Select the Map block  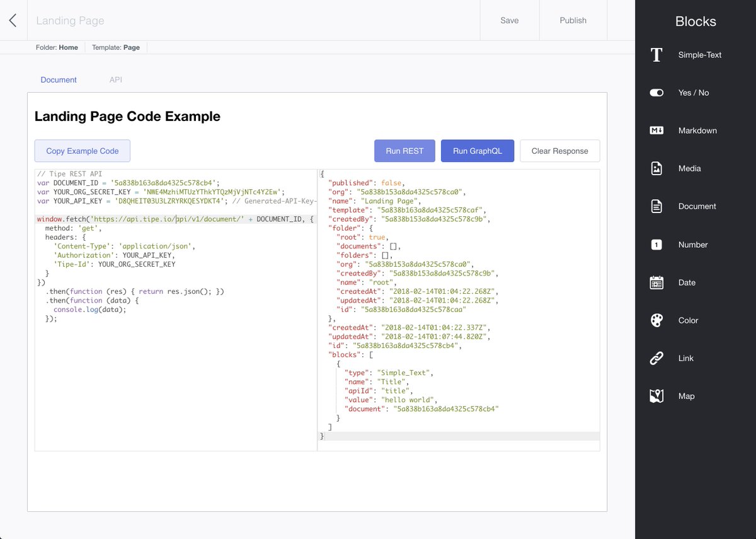pyautogui.click(x=686, y=396)
